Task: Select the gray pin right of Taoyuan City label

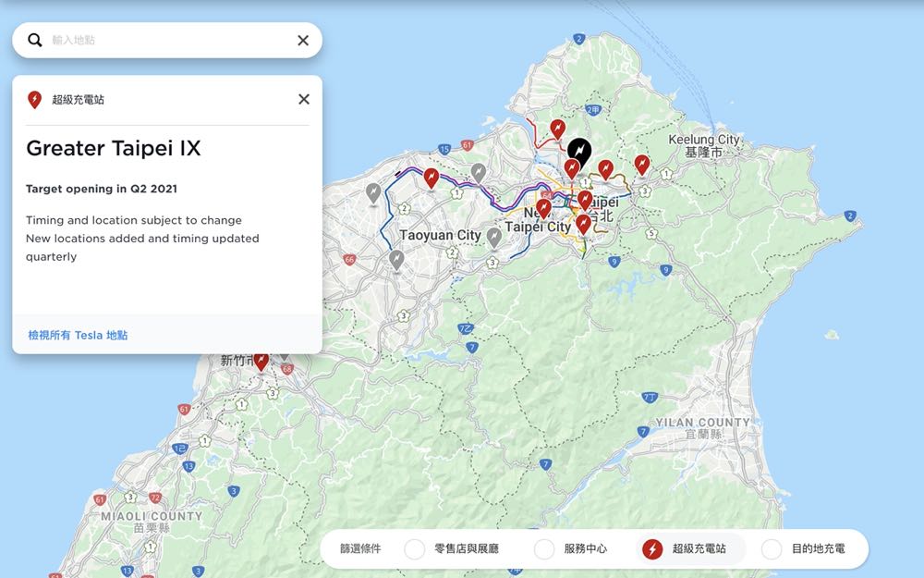Action: [x=494, y=238]
